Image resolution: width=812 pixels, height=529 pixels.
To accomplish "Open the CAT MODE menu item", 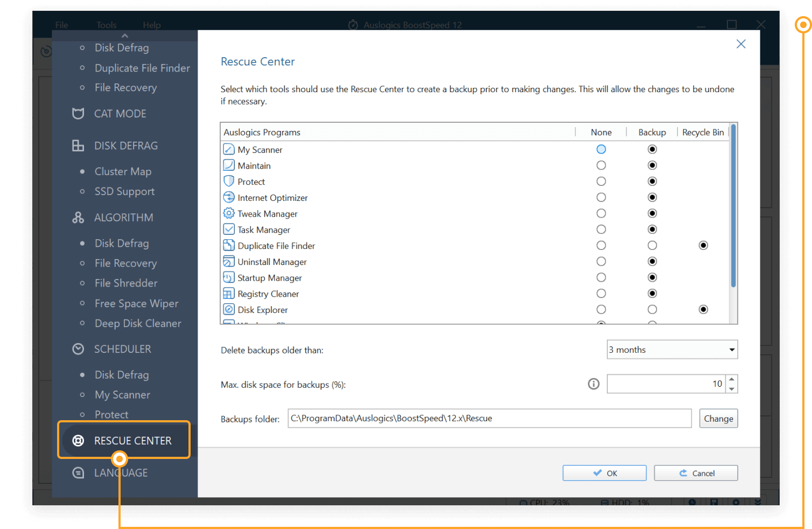I will point(120,114).
